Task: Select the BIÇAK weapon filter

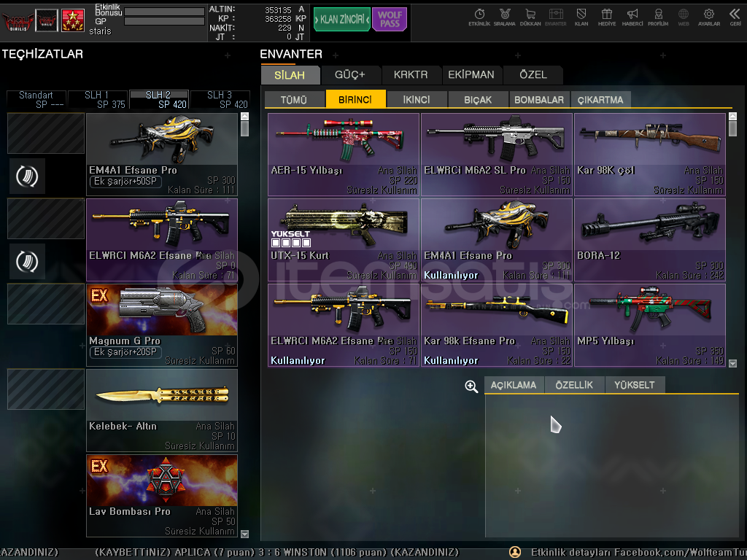Action: pyautogui.click(x=478, y=99)
